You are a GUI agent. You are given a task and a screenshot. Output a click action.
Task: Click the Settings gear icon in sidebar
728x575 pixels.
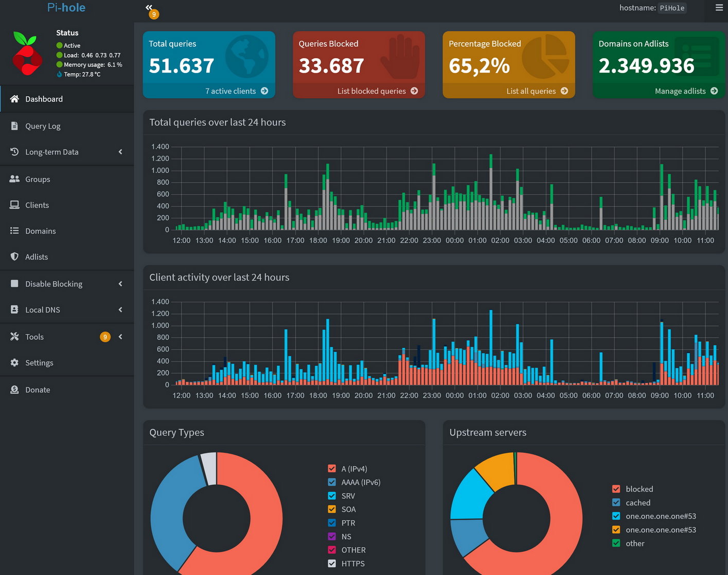14,363
